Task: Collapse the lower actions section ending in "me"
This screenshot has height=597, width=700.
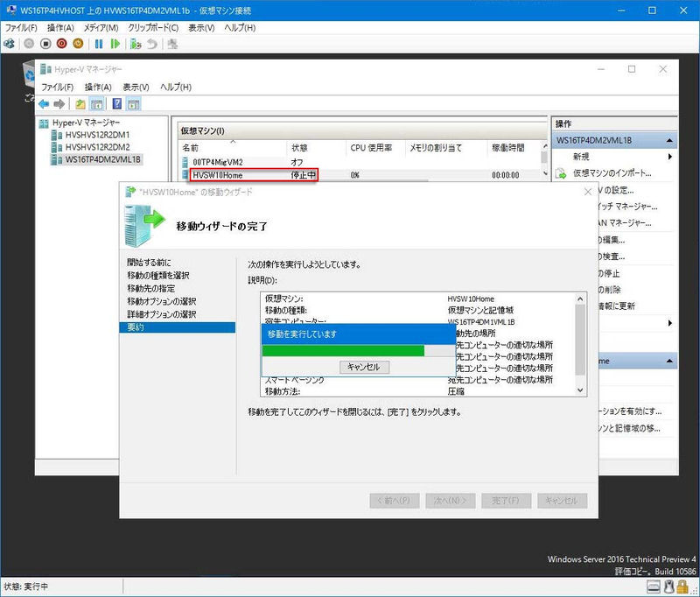Action: pos(669,361)
